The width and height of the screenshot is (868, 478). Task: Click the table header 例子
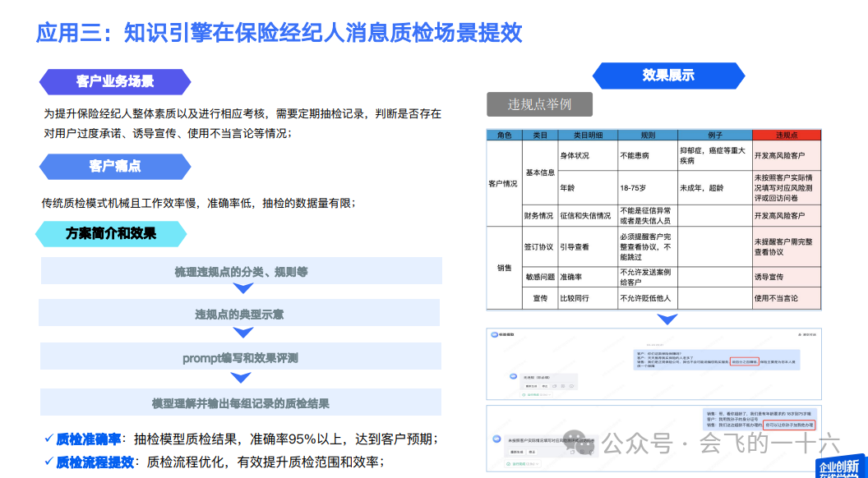(715, 135)
